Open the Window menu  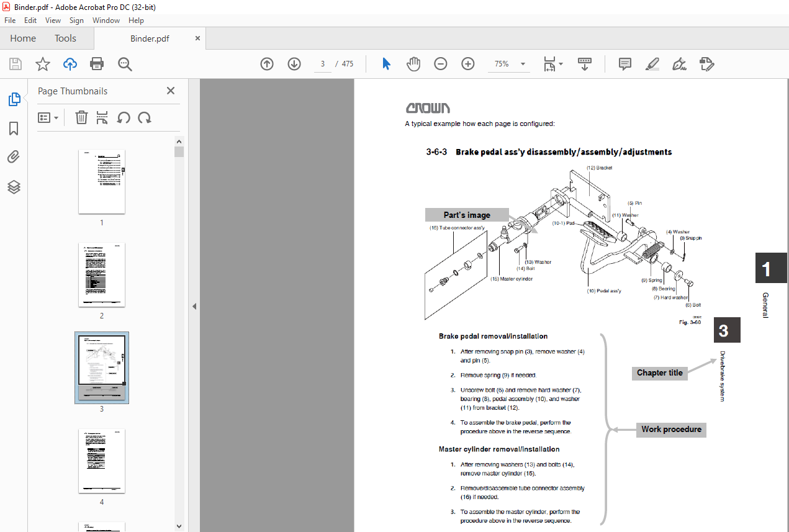[106, 20]
